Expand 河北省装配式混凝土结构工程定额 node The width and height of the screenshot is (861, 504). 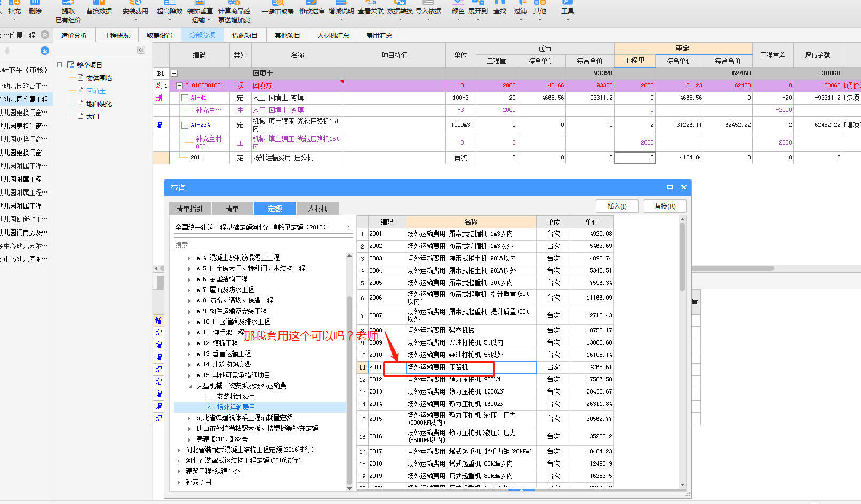coord(179,450)
